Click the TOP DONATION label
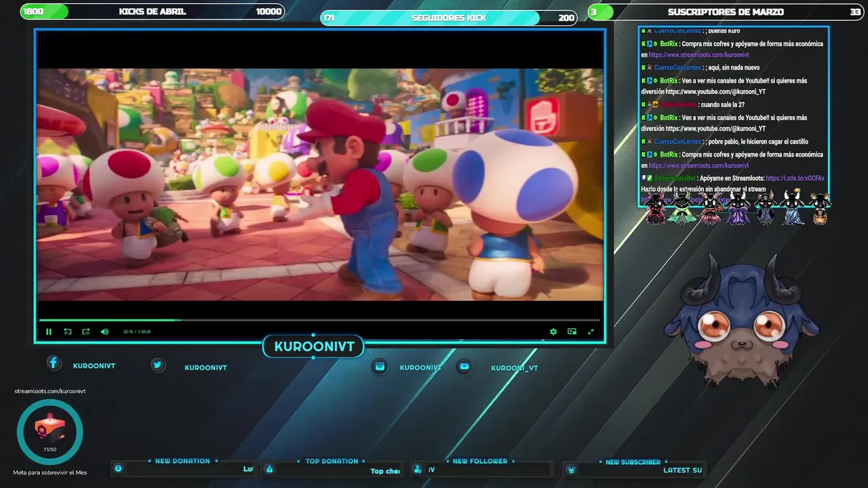The image size is (868, 488). pyautogui.click(x=332, y=461)
